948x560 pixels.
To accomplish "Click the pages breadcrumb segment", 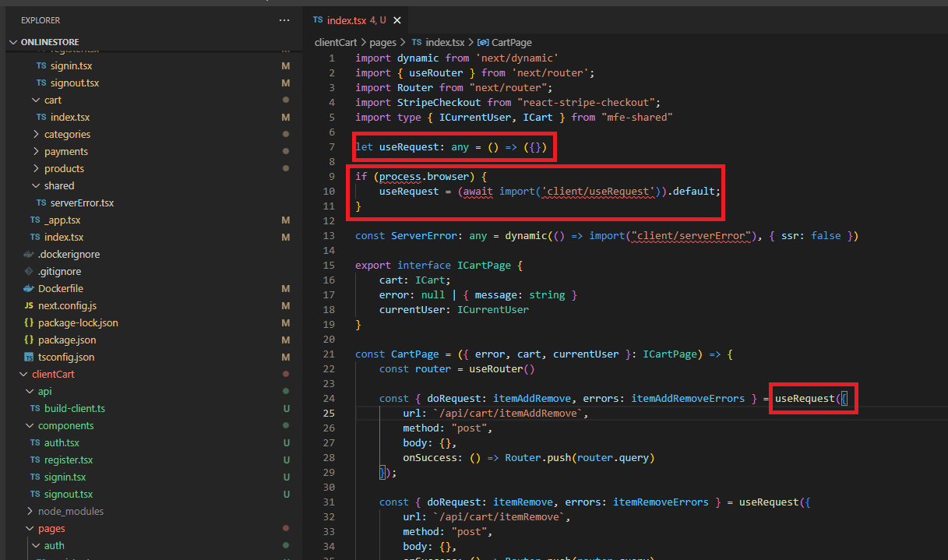I will point(382,42).
